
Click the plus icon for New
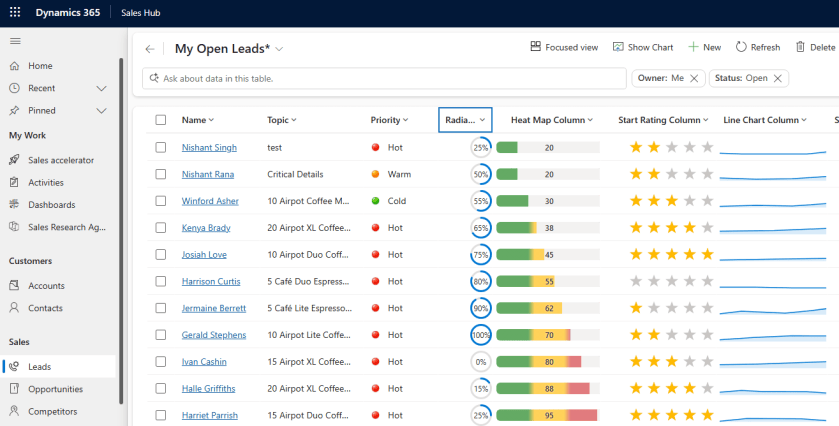(x=693, y=47)
